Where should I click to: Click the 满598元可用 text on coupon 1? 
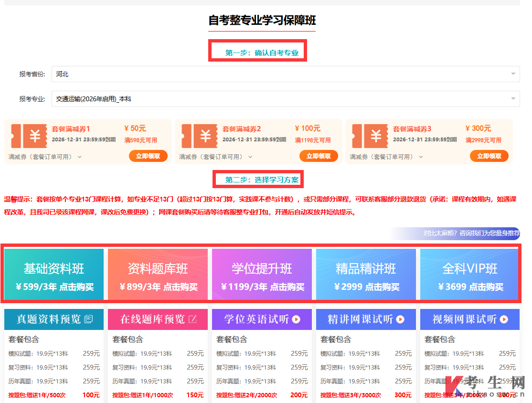click(140, 140)
